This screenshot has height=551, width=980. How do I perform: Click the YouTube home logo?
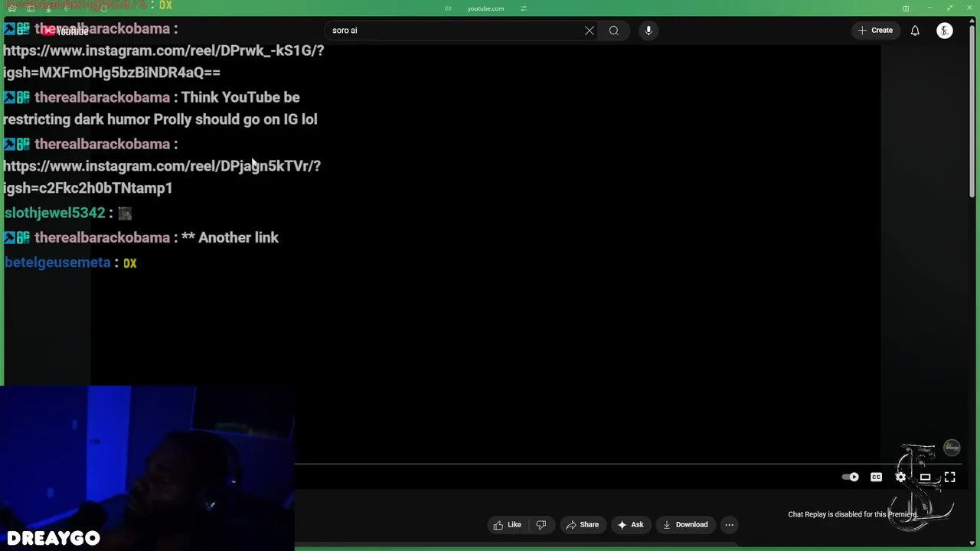tap(65, 31)
